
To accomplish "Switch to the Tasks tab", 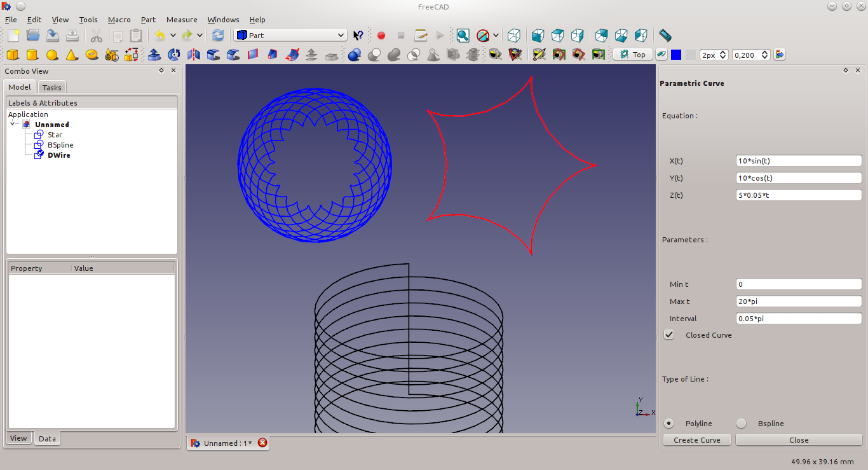I will [x=52, y=87].
